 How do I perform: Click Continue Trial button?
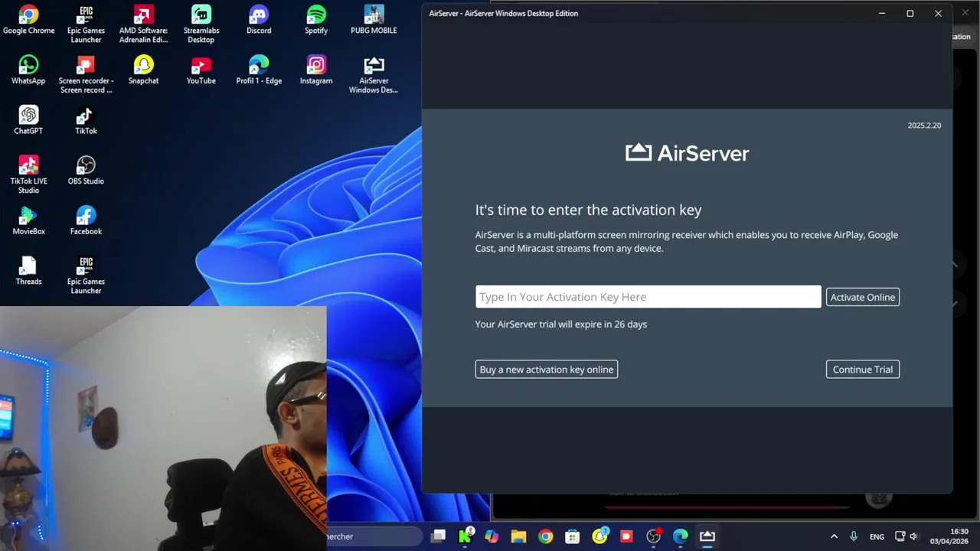pyautogui.click(x=863, y=369)
